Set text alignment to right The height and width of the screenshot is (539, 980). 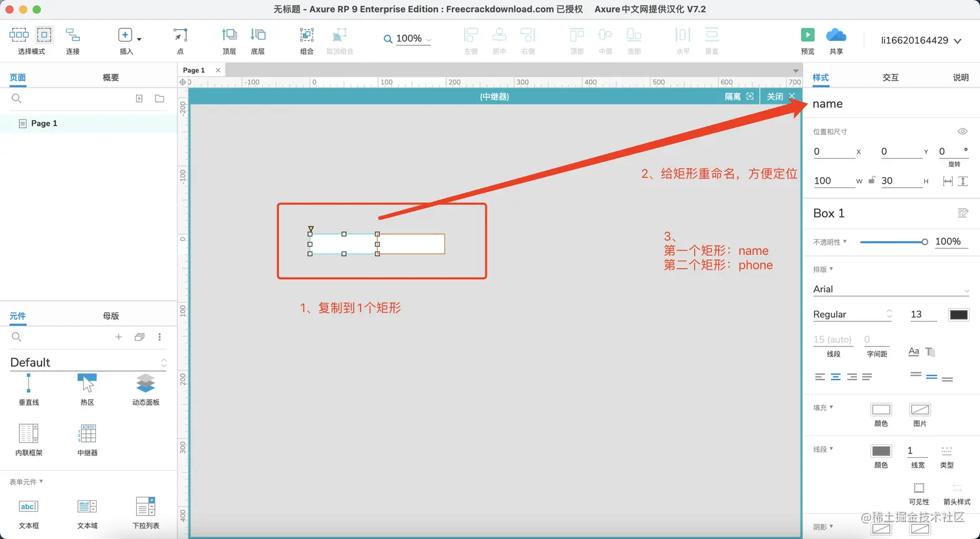coord(852,377)
